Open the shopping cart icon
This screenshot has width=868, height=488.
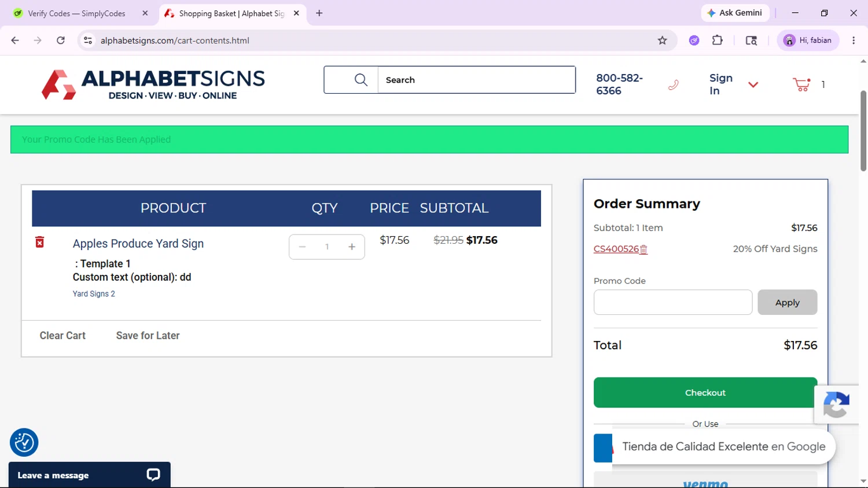801,85
